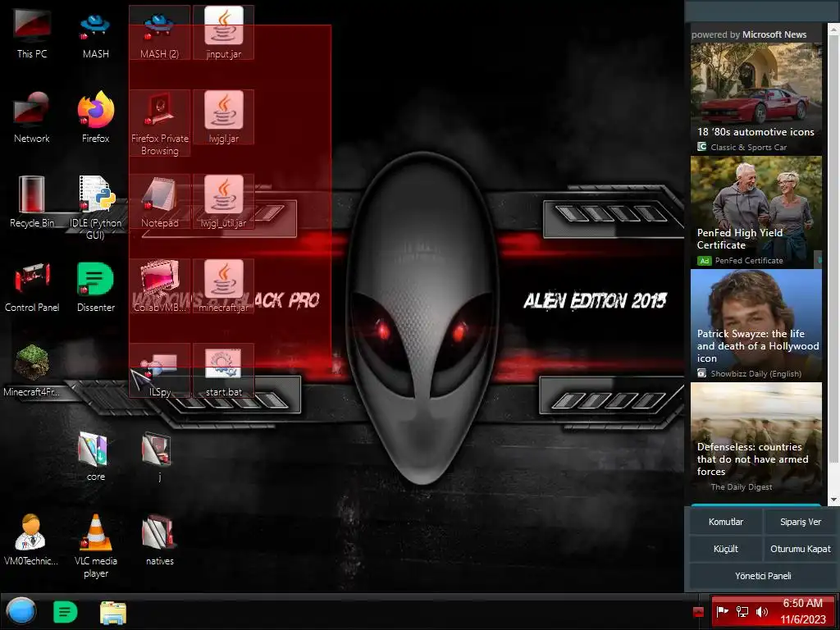Select the MASH (2) shortcut
840x630 pixels.
(160, 33)
